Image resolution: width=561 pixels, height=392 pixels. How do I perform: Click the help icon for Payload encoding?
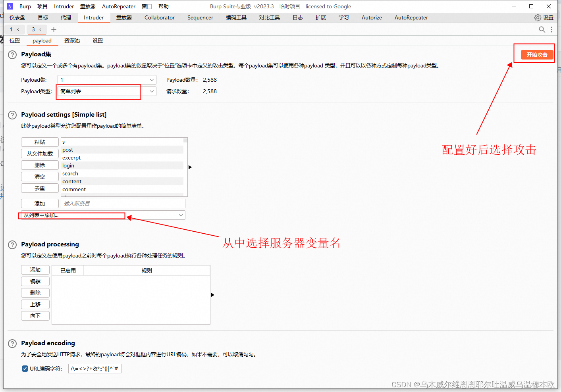click(12, 344)
